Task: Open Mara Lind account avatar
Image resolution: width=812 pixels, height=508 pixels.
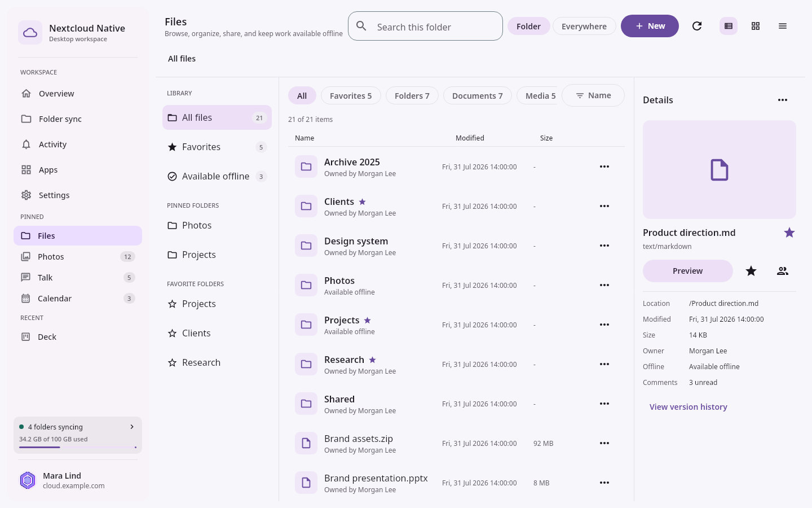Action: coord(28,480)
